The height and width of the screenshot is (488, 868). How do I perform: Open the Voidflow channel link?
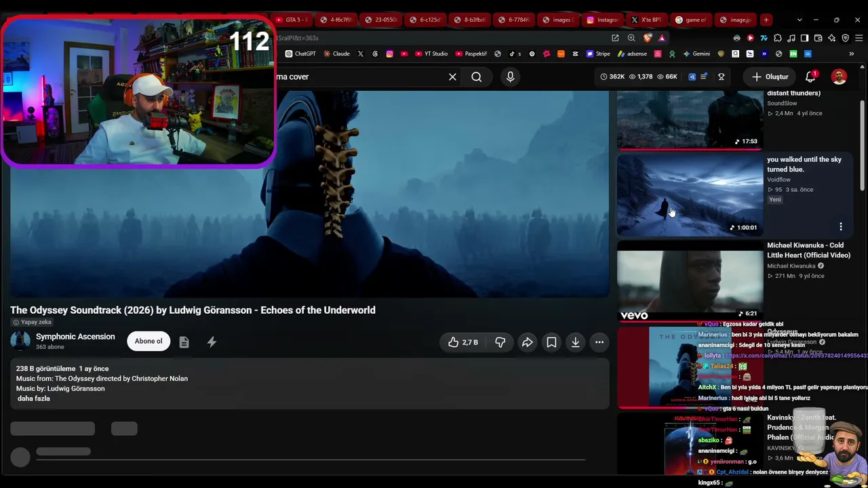(x=779, y=180)
